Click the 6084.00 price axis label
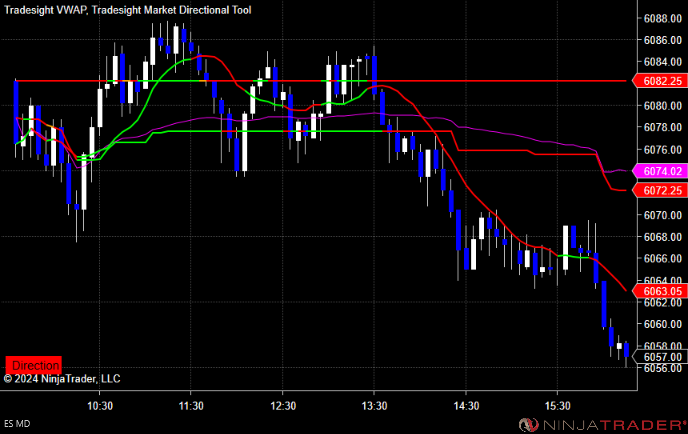 click(x=663, y=62)
